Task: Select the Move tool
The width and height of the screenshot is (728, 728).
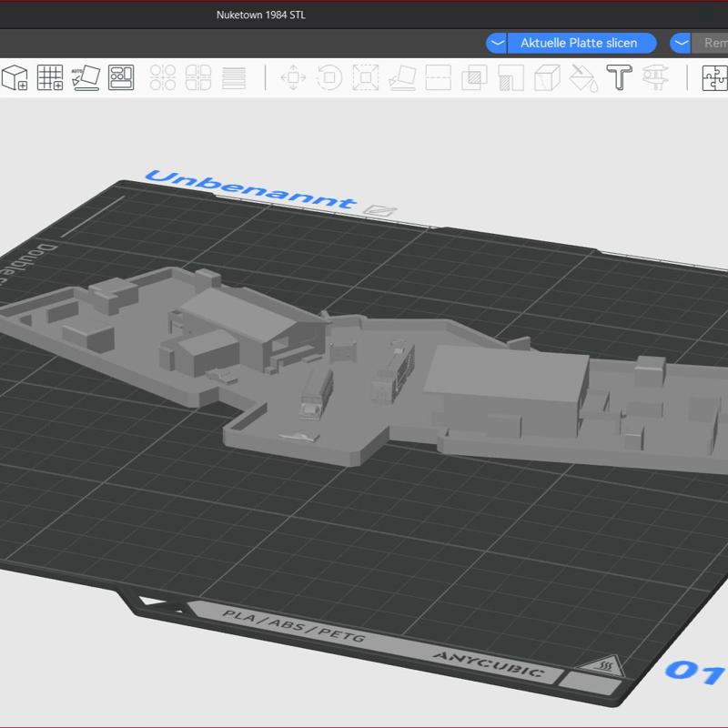Action: pos(293,78)
